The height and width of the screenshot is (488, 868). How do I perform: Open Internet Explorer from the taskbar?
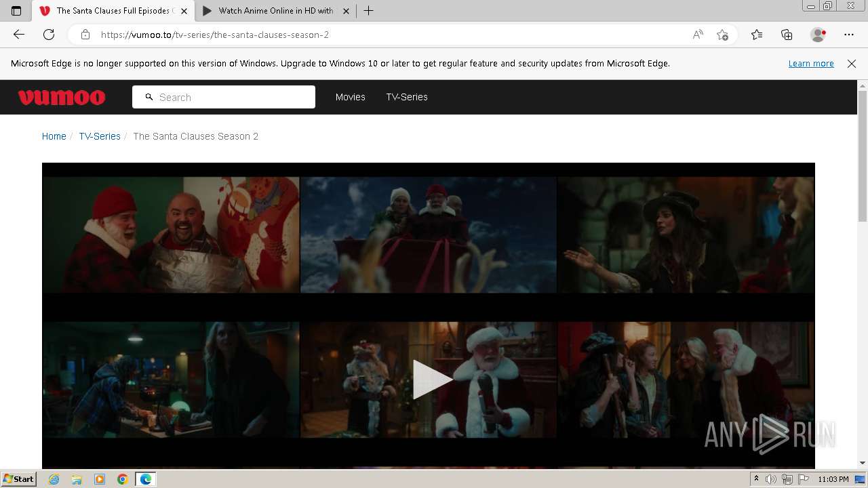pos(54,479)
